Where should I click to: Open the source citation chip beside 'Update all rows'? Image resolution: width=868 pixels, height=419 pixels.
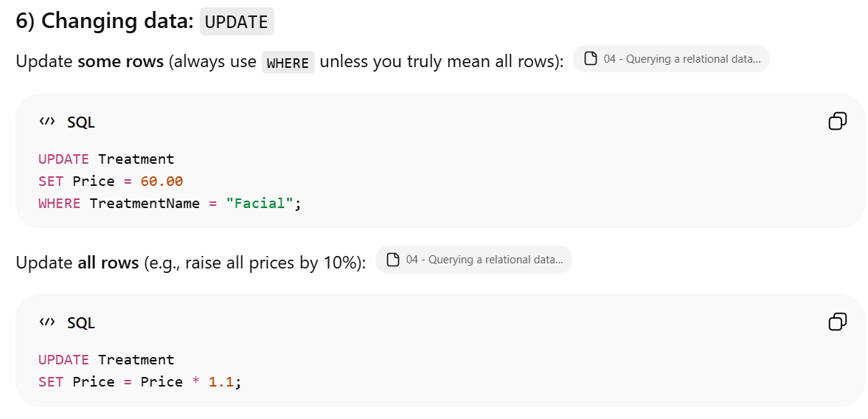coord(473,260)
